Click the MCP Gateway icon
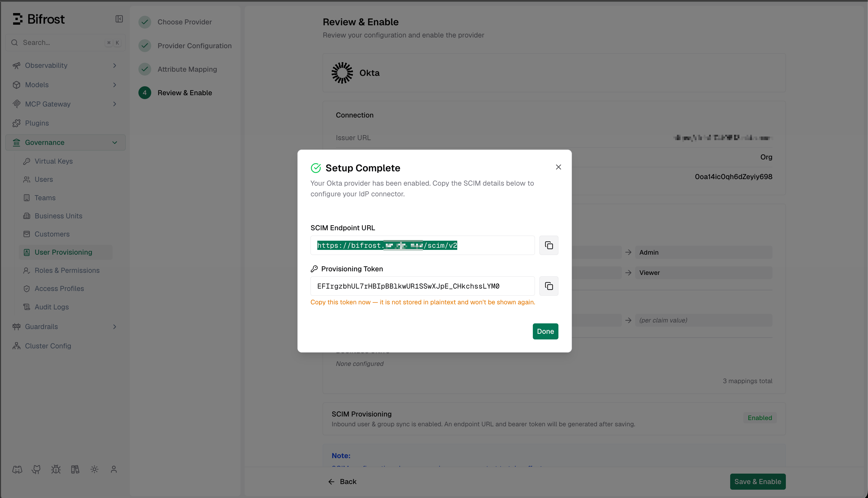The width and height of the screenshot is (868, 498). pos(16,104)
